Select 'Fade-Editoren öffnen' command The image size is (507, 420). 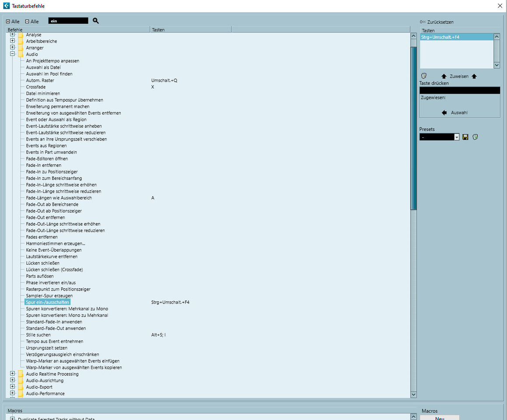47,158
